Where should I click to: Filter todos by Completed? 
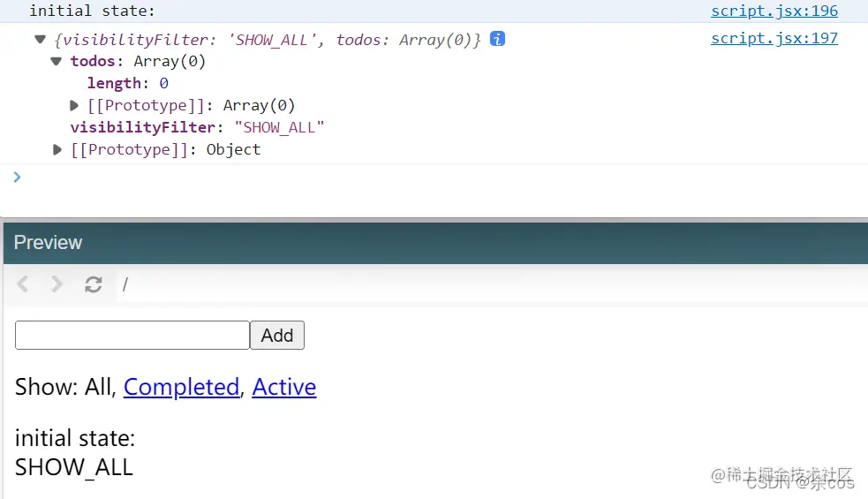[181, 387]
